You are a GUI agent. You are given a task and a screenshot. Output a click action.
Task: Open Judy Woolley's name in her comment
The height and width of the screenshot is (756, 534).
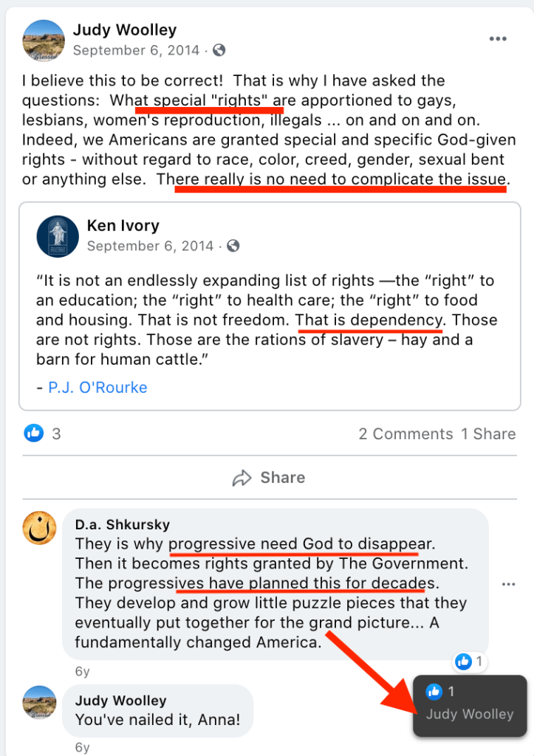(x=120, y=700)
